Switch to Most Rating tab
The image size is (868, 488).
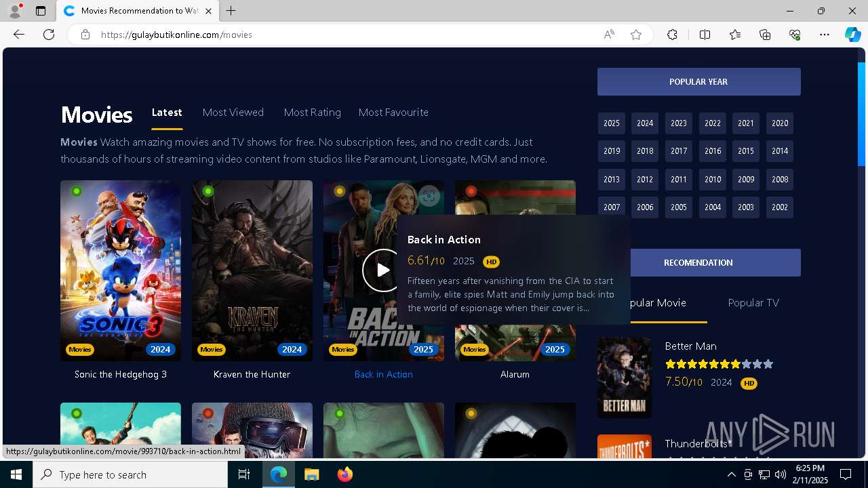coord(313,113)
